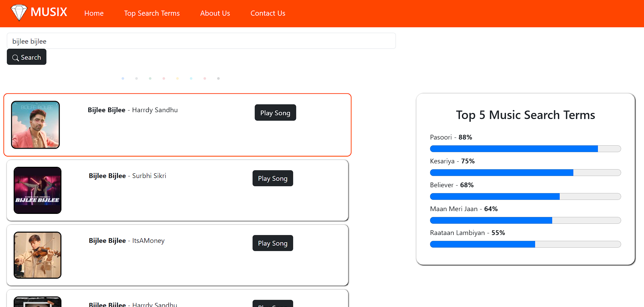644x307 pixels.
Task: Click the 'Maan Meri Jaan - 64%' label
Action: pyautogui.click(x=464, y=209)
